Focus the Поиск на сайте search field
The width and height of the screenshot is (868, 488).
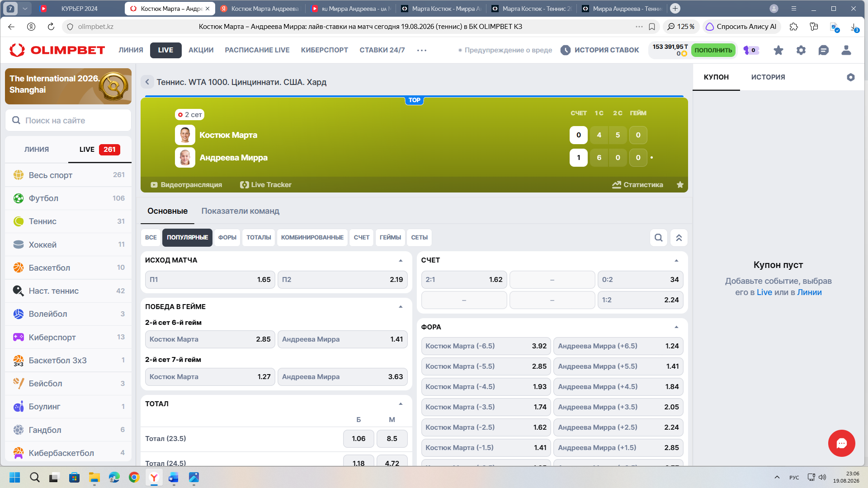click(68, 121)
